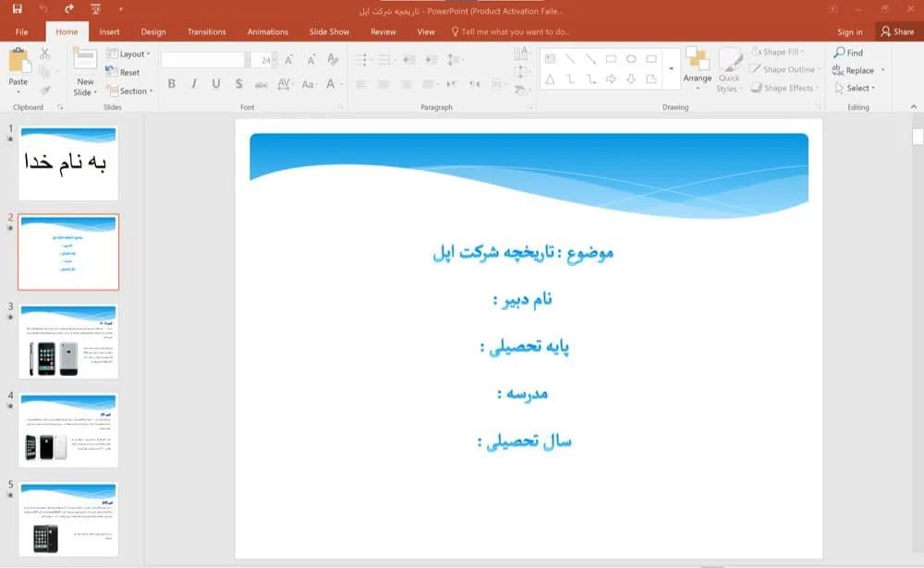Decrease font size icon

(x=311, y=59)
